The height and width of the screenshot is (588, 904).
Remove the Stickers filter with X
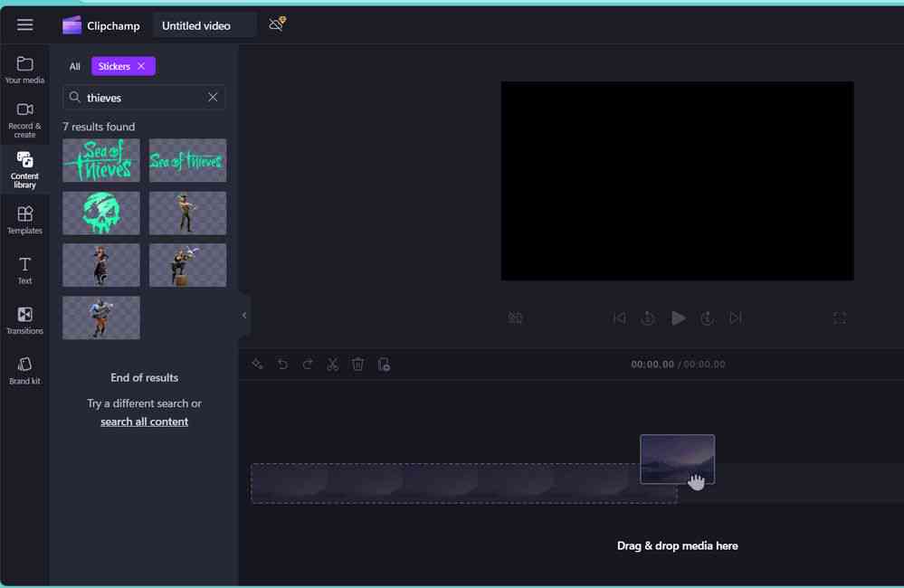(x=141, y=66)
